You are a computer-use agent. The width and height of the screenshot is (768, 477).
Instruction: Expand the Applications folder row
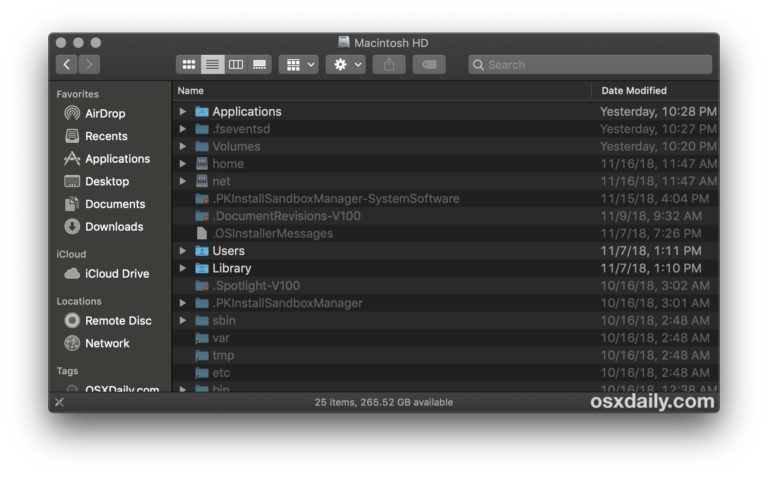[x=183, y=112]
